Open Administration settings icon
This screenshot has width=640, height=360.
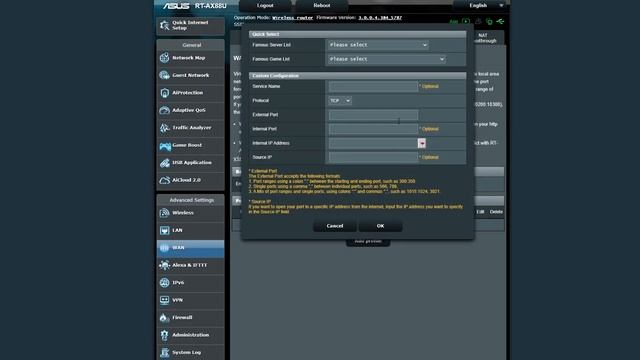[164, 335]
